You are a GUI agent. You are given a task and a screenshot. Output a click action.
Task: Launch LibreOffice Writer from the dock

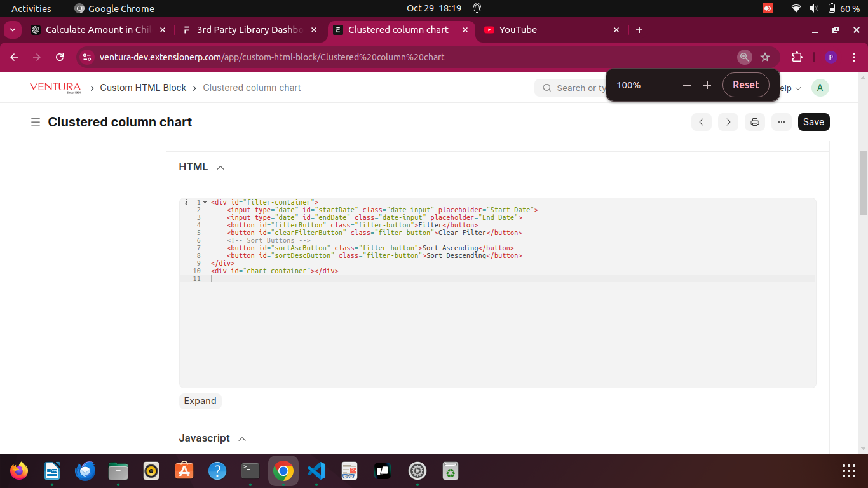(52, 471)
